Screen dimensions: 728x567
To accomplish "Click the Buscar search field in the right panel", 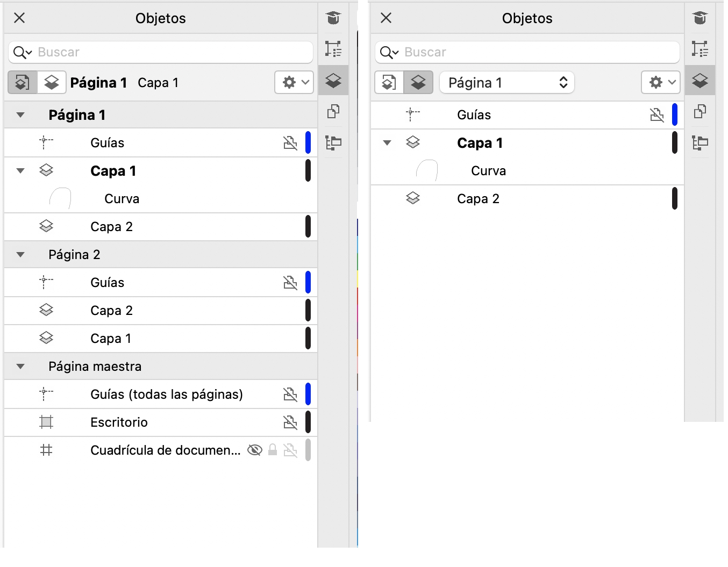I will [538, 52].
